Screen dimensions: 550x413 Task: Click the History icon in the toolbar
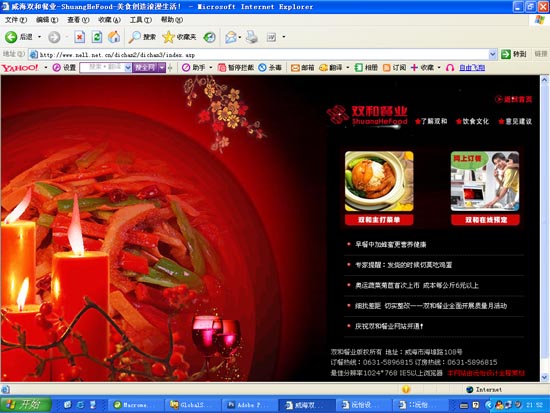(209, 37)
